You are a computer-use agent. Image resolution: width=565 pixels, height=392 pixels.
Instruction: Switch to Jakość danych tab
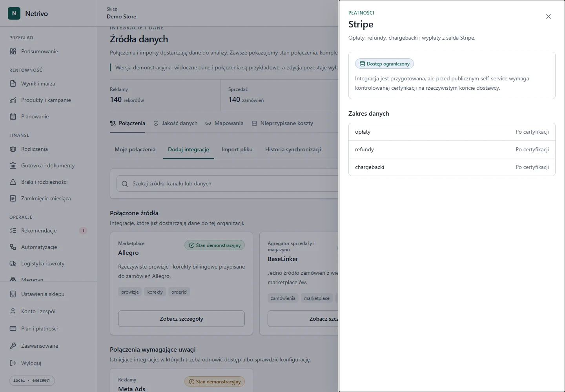click(175, 123)
